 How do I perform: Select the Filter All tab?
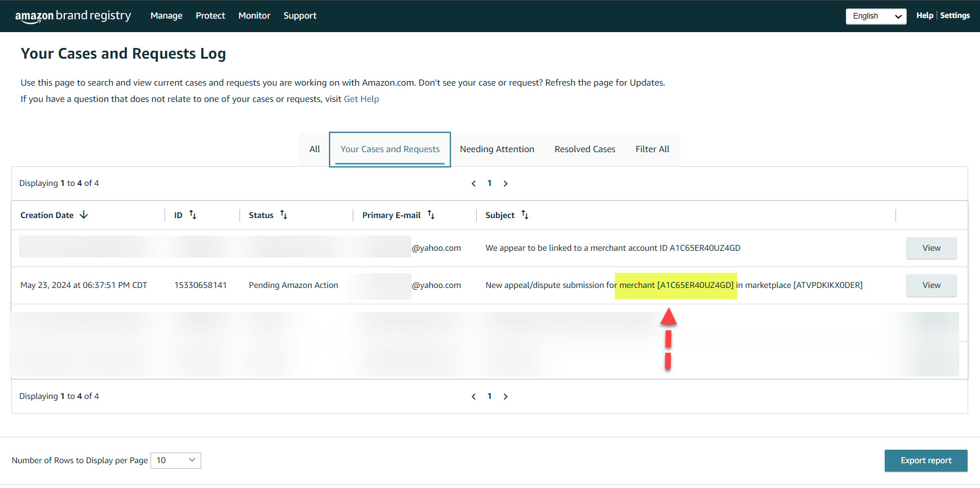tap(652, 149)
